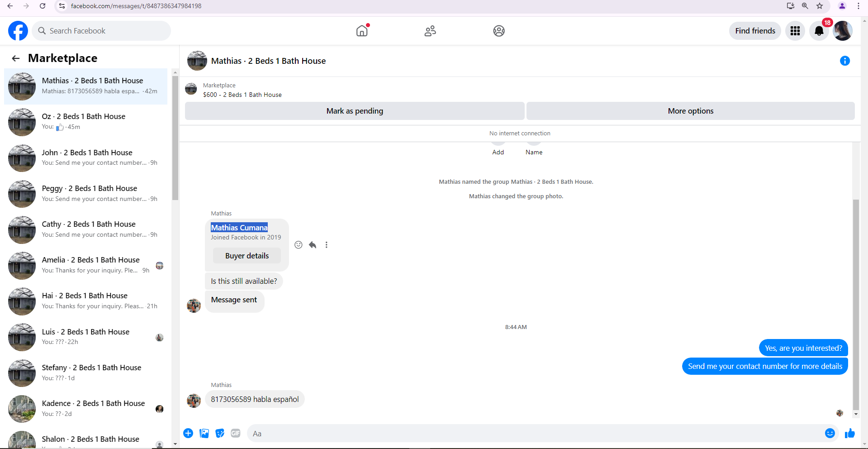Open the Shalon conversation
This screenshot has height=449, width=868.
(86, 439)
